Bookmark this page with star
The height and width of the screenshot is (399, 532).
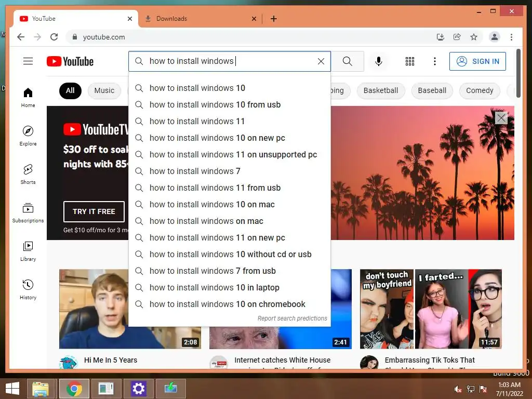click(474, 37)
